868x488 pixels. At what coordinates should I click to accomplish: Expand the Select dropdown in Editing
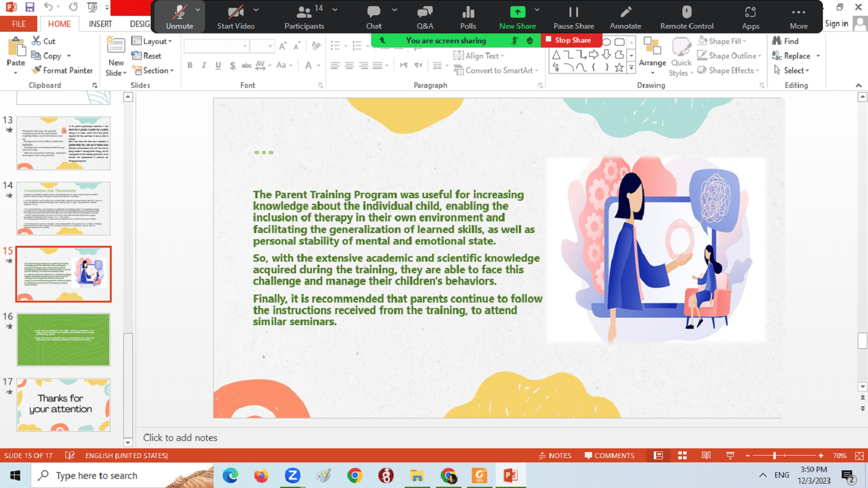(x=796, y=70)
